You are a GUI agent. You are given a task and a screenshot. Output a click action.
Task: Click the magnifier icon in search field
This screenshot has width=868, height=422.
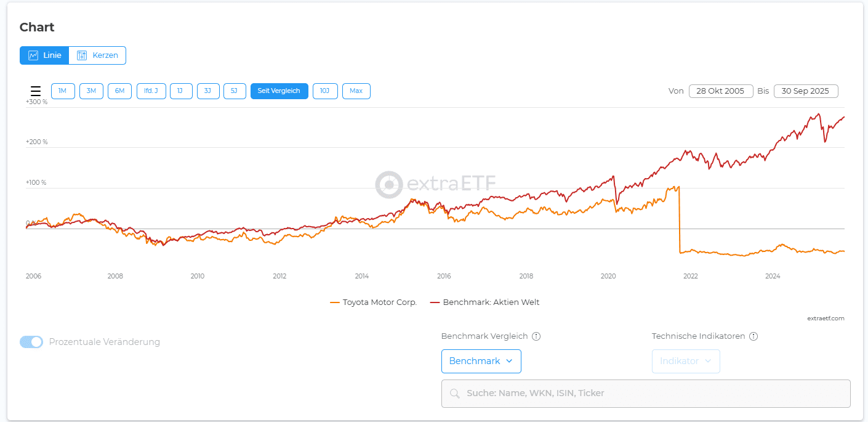[455, 394]
